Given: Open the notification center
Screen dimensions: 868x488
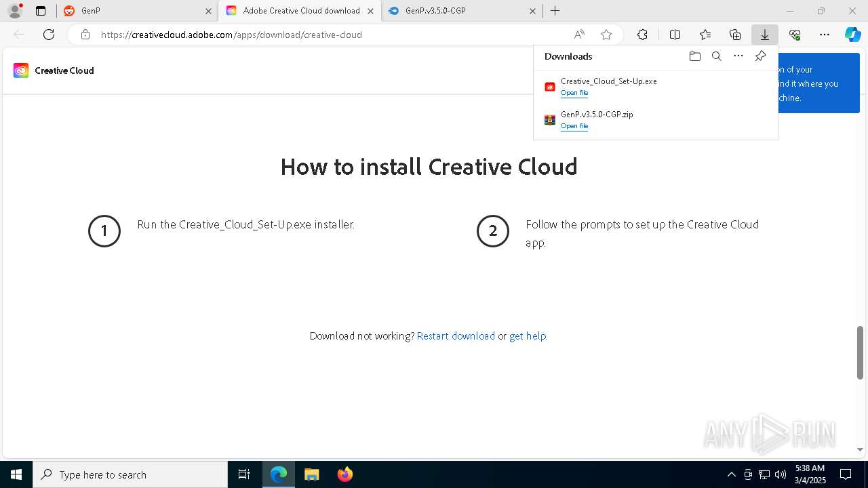Looking at the screenshot, I should pyautogui.click(x=846, y=474).
